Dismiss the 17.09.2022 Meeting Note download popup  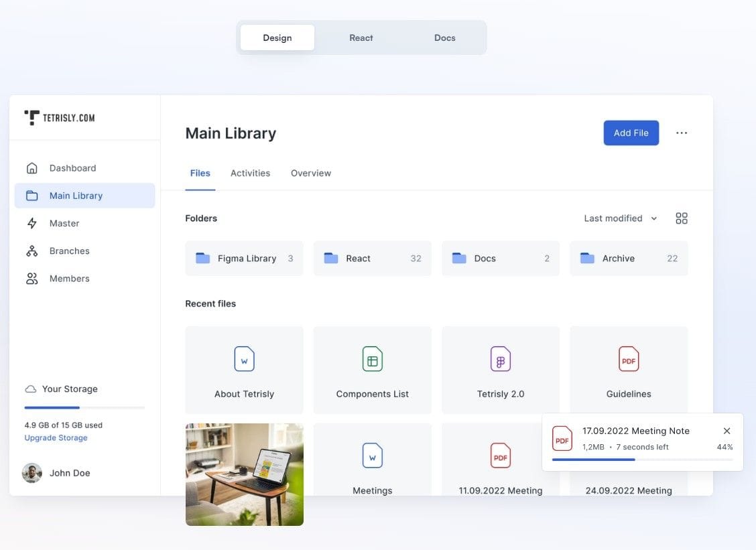(727, 431)
